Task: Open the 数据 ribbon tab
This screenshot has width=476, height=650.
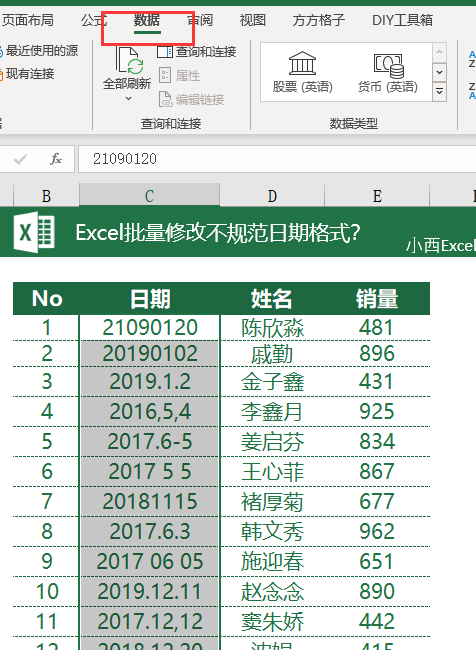Action: (x=147, y=20)
